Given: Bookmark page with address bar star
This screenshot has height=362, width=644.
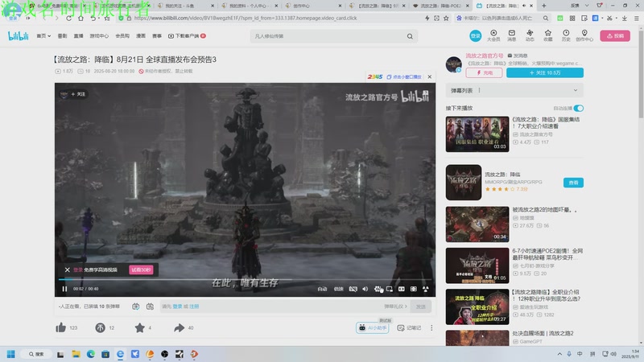Looking at the screenshot, I should coord(446,18).
